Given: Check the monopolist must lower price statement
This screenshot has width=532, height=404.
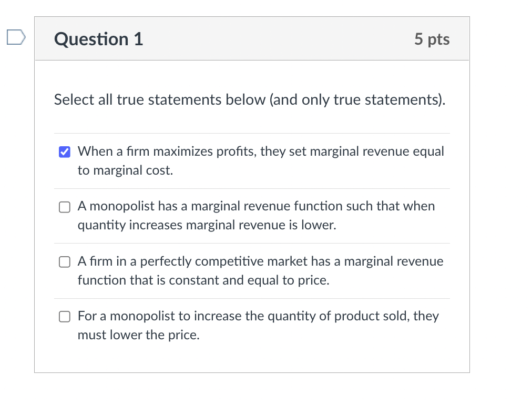Looking at the screenshot, I should pyautogui.click(x=64, y=316).
